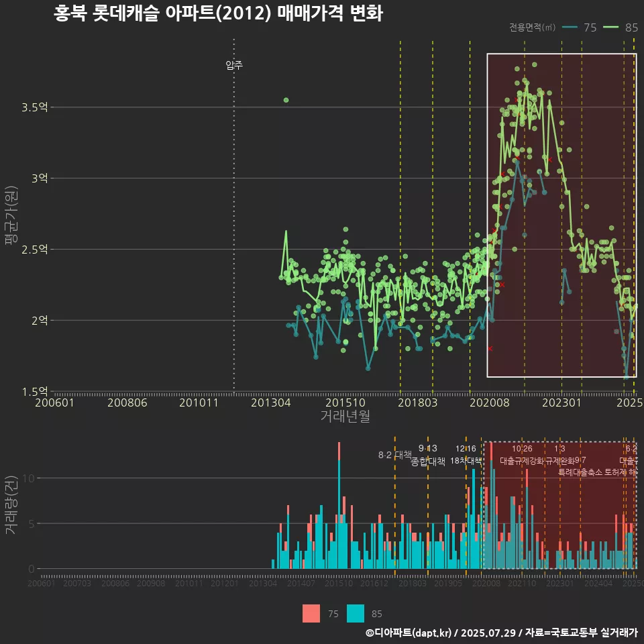This screenshot has width=644, height=644.
Task: Click the 1.5억 y-axis label
Action: (x=34, y=391)
